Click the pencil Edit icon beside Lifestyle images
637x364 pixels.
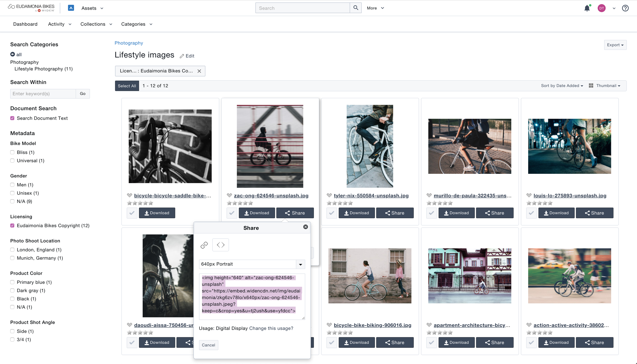(x=182, y=56)
